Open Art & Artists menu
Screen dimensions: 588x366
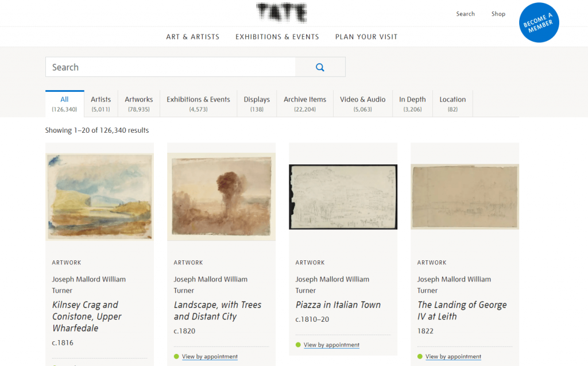(192, 37)
